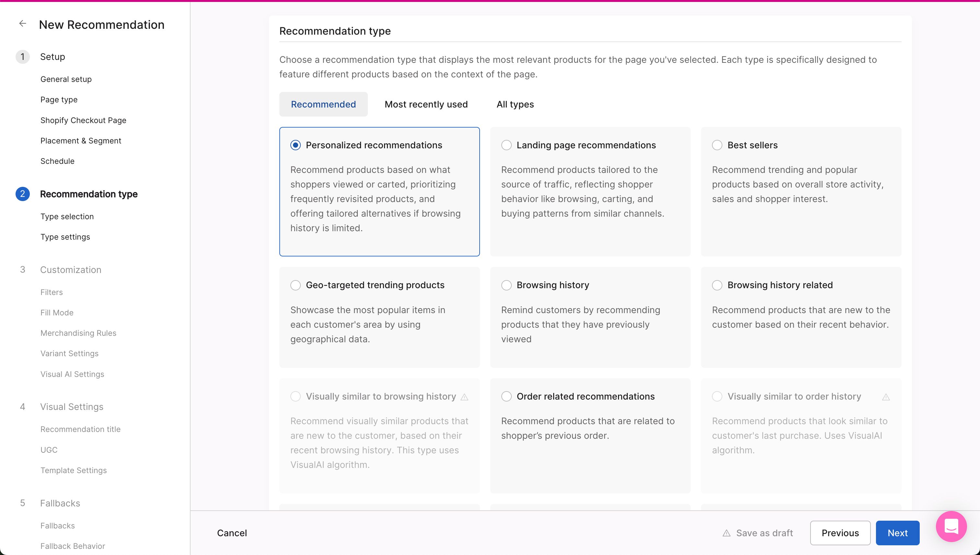Viewport: 980px width, 555px height.
Task: Choose Browsing history as the type
Action: [506, 285]
